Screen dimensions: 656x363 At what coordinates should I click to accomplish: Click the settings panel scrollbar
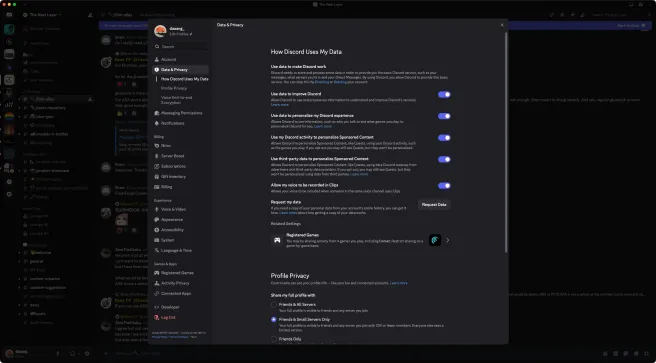point(506,142)
